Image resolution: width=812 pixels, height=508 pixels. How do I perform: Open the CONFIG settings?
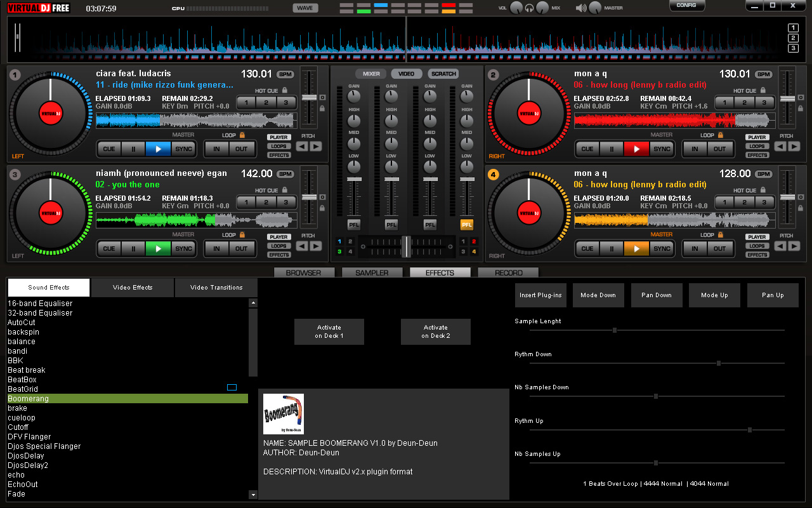pos(687,6)
